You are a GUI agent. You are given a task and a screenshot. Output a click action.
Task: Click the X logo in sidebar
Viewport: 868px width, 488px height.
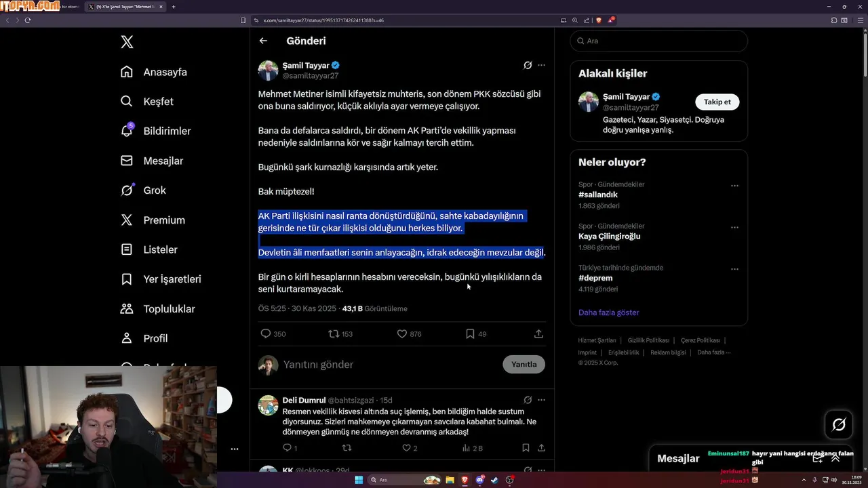coord(127,42)
